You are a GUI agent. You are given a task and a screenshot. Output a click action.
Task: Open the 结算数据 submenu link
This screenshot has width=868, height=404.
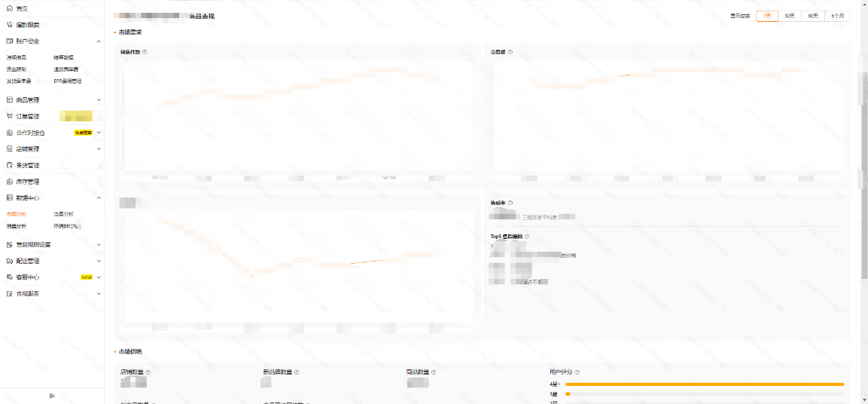click(x=63, y=57)
